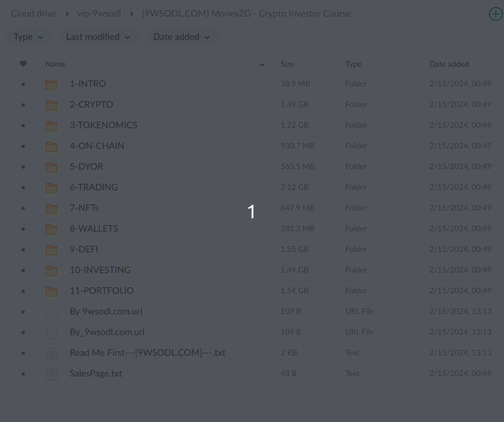The height and width of the screenshot is (422, 504).
Task: Select the 3-TOKENOMICS folder name
Action: (x=103, y=125)
